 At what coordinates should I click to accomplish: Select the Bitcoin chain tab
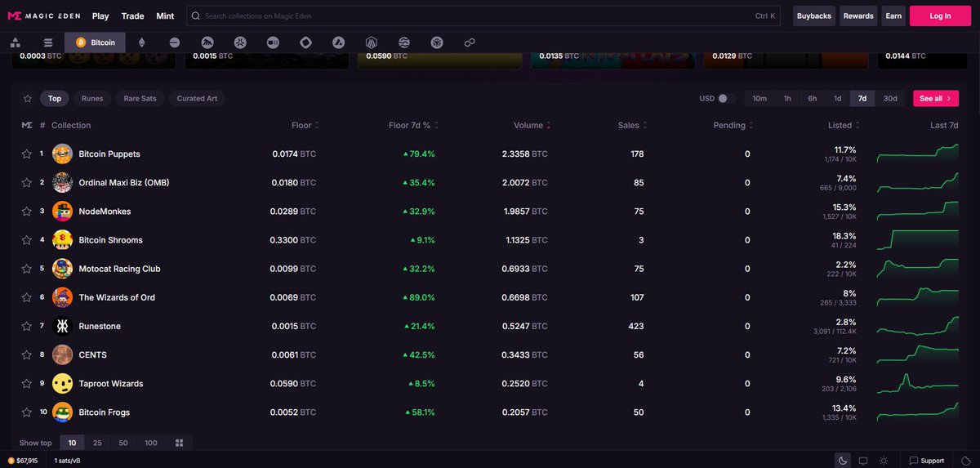[95, 42]
